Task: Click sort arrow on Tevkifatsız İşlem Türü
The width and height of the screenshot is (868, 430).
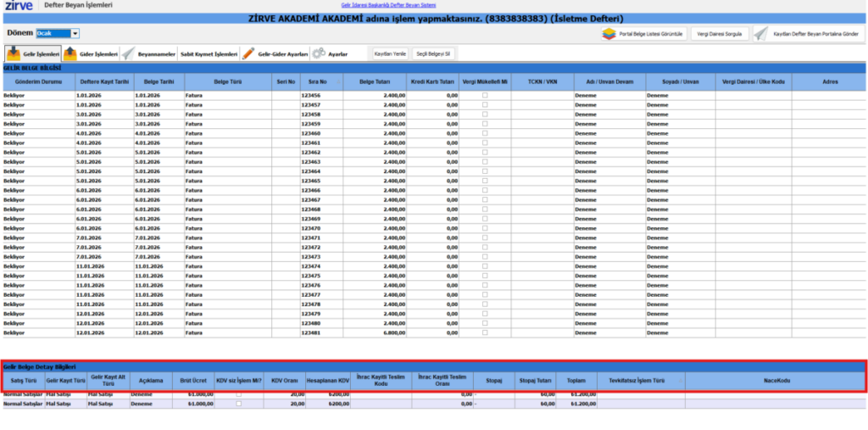Action: click(x=681, y=381)
